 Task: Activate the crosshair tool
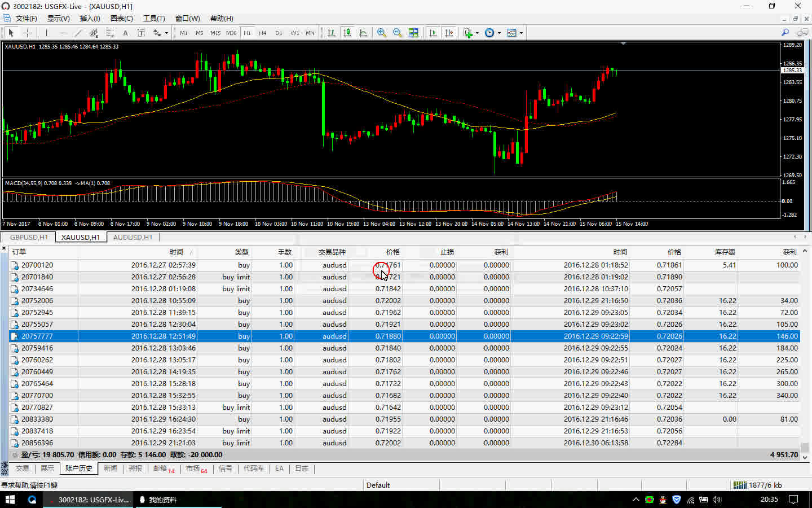27,33
